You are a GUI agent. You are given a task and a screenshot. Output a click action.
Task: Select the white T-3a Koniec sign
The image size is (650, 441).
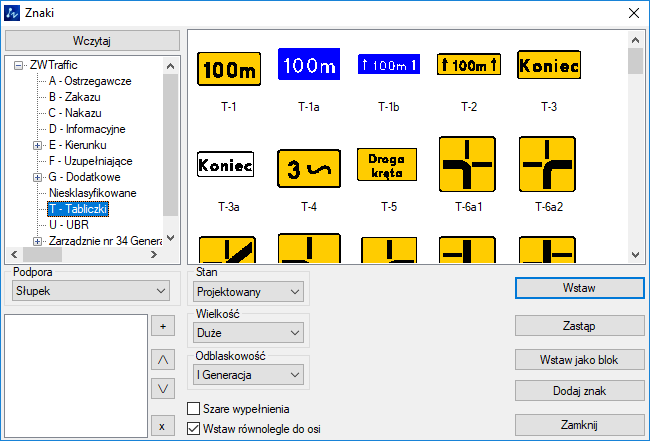226,164
